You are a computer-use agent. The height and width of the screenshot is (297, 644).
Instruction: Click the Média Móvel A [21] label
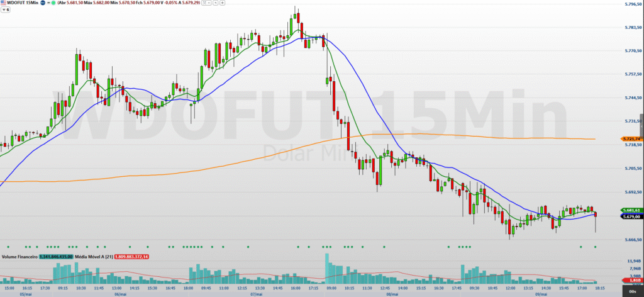click(93, 257)
